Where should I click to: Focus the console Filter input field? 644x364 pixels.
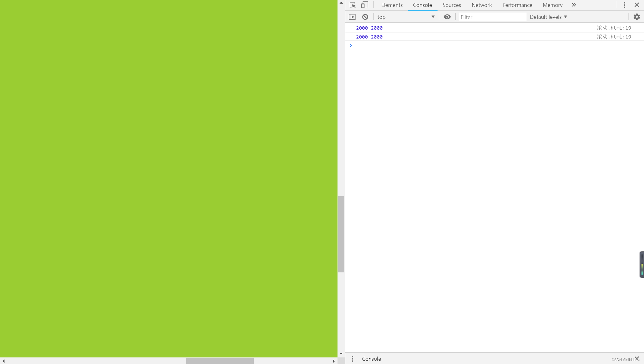coord(492,17)
